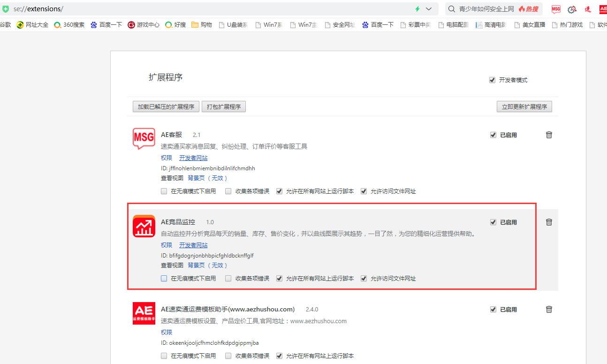Click the ID text okeenkjooljcfhmclohfkdpdgippmjba
607x364 pixels.
point(214,343)
